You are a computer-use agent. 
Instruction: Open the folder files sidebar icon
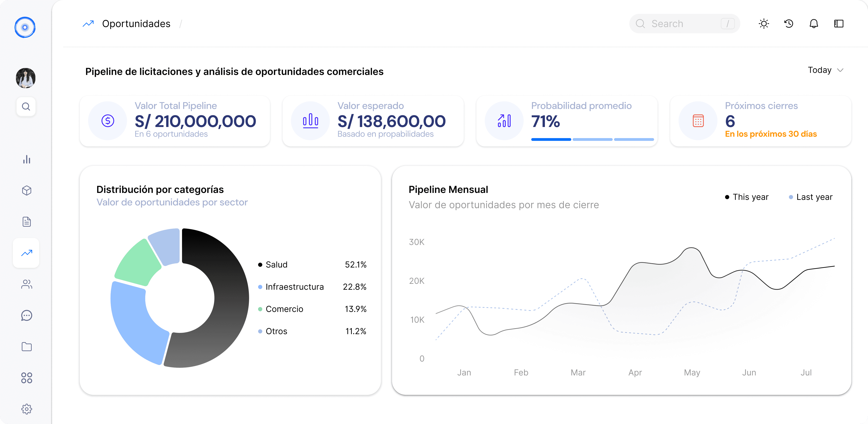coord(27,347)
